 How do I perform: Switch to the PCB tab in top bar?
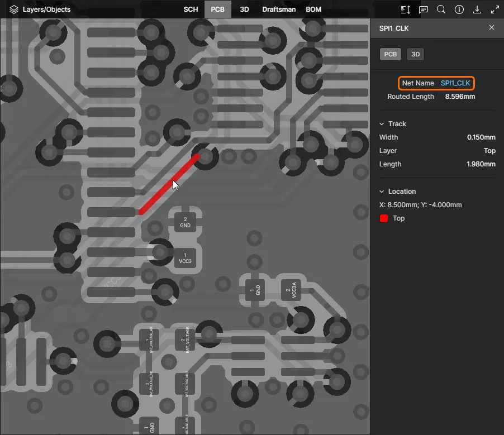coord(217,9)
